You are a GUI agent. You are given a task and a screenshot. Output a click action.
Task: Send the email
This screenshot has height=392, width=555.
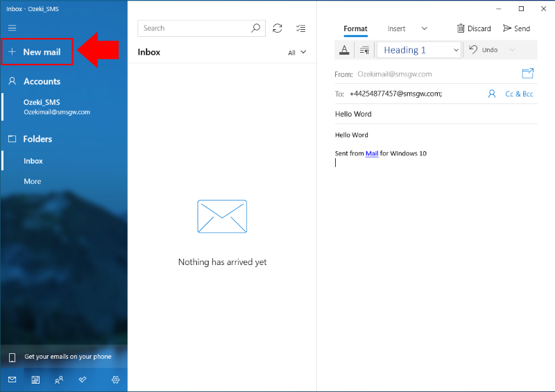pyautogui.click(x=516, y=28)
